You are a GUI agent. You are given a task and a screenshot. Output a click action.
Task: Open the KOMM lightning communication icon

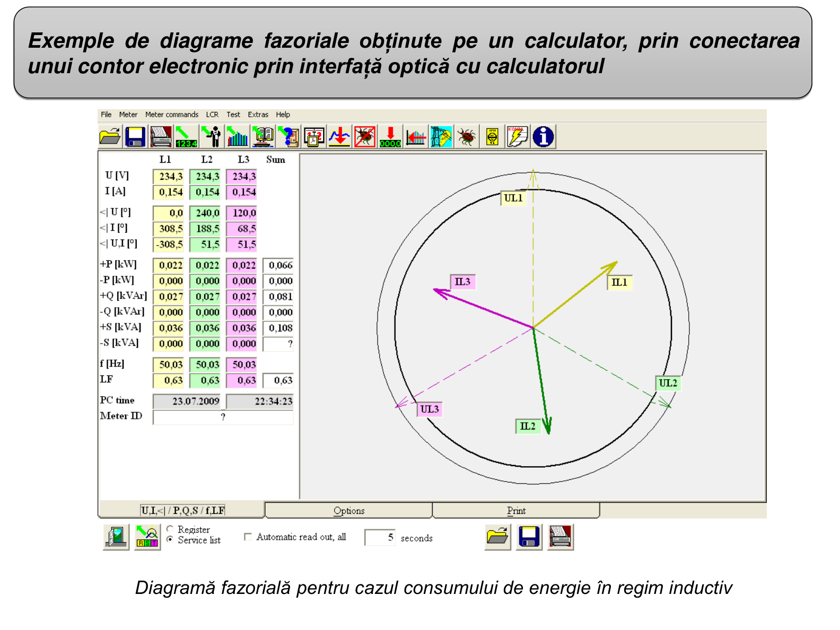point(518,137)
